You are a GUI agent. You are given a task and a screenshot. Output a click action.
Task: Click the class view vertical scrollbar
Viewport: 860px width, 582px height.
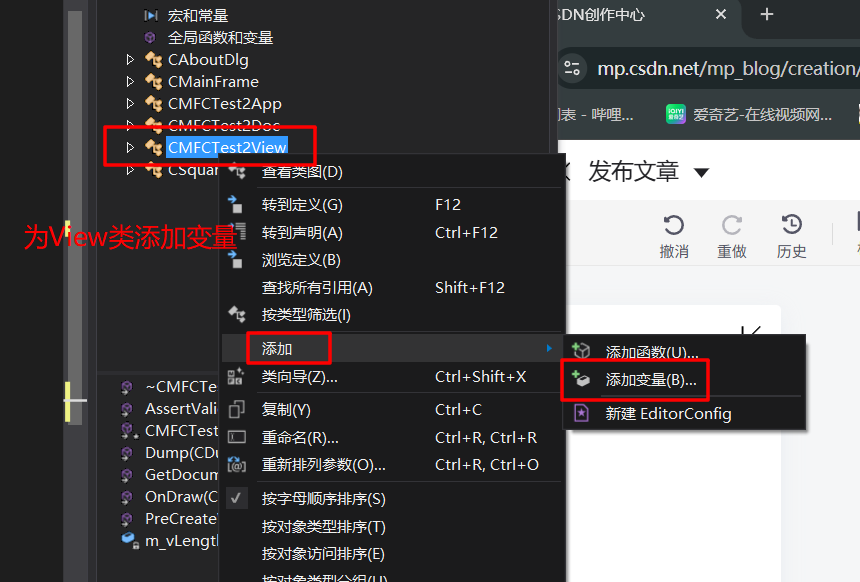(75, 217)
